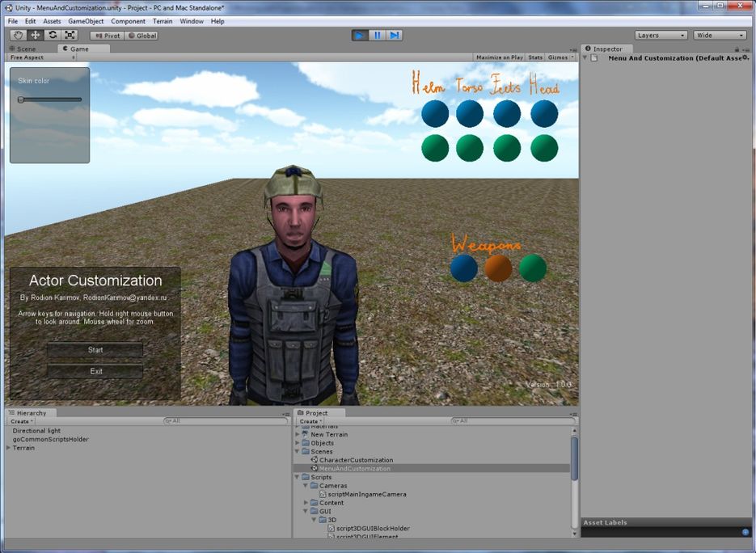Toggle Maximize on Play
The height and width of the screenshot is (553, 756).
pyautogui.click(x=500, y=57)
